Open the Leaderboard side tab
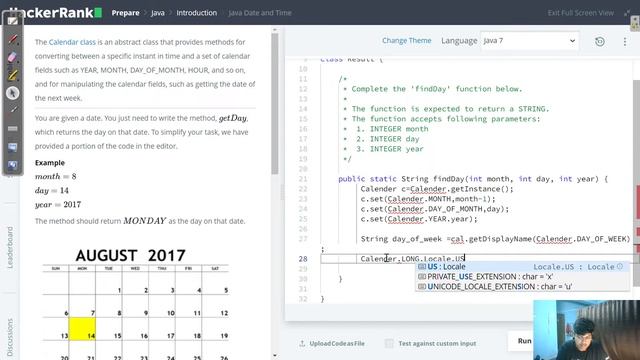The height and width of the screenshot is (360, 640). click(x=10, y=247)
